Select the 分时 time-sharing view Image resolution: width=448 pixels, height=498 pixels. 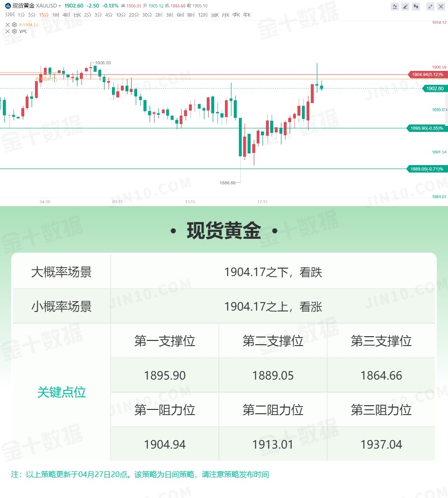pyautogui.click(x=9, y=14)
